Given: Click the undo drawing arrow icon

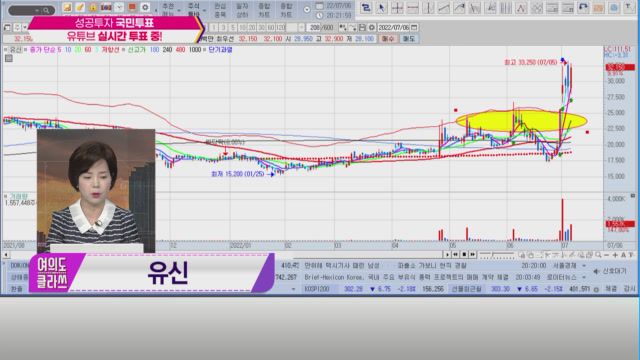Looking at the screenshot, I should 583,8.
